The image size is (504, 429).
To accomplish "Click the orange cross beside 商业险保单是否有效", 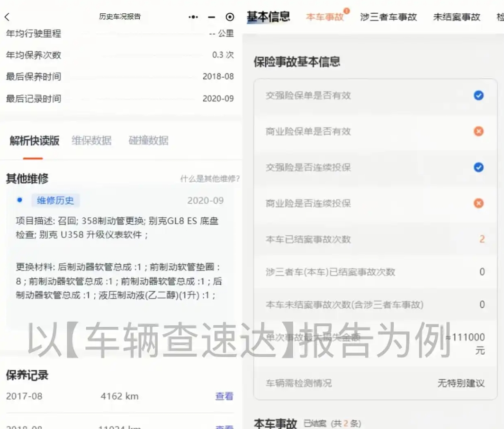I will tap(478, 131).
